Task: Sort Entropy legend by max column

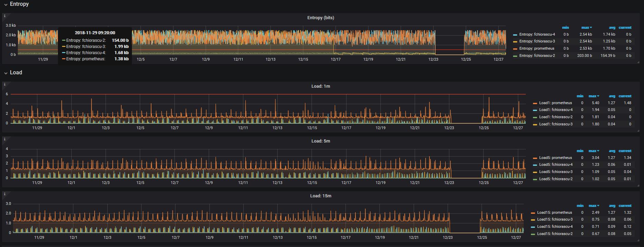Action: pyautogui.click(x=586, y=27)
